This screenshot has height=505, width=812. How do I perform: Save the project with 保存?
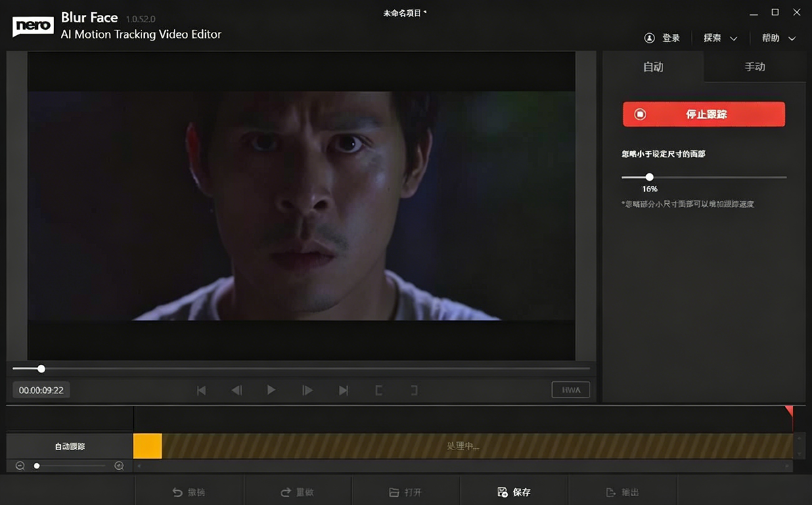514,492
